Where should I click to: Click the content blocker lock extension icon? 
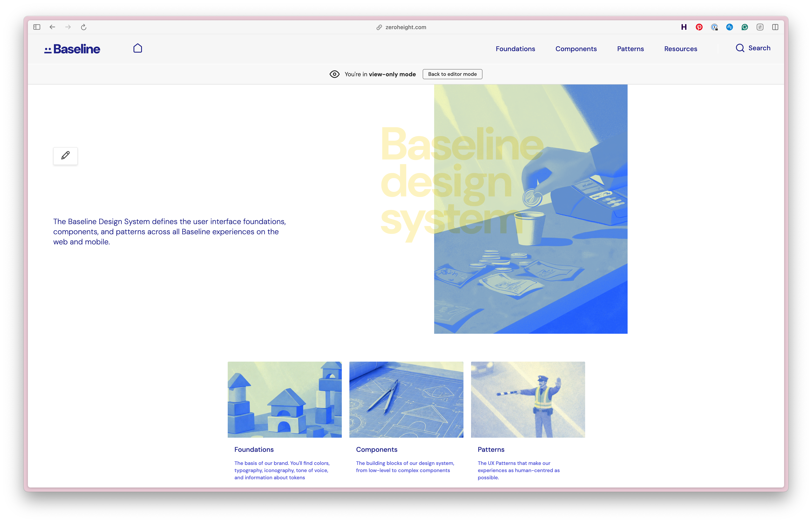(715, 27)
